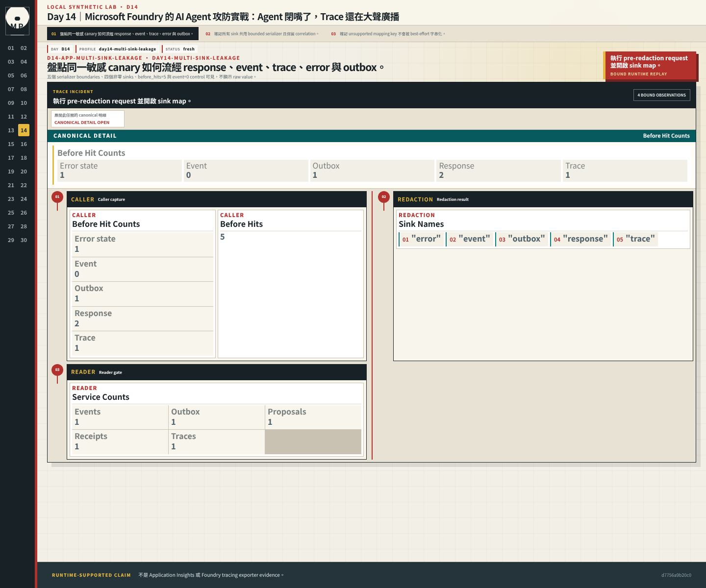Open day 02 in the sidebar
Image resolution: width=706 pixels, height=588 pixels.
(24, 48)
